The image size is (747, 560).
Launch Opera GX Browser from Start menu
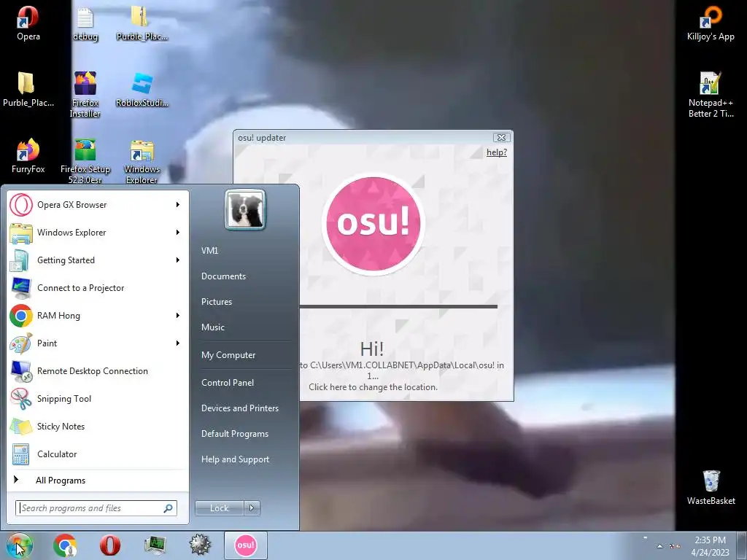tap(98, 205)
